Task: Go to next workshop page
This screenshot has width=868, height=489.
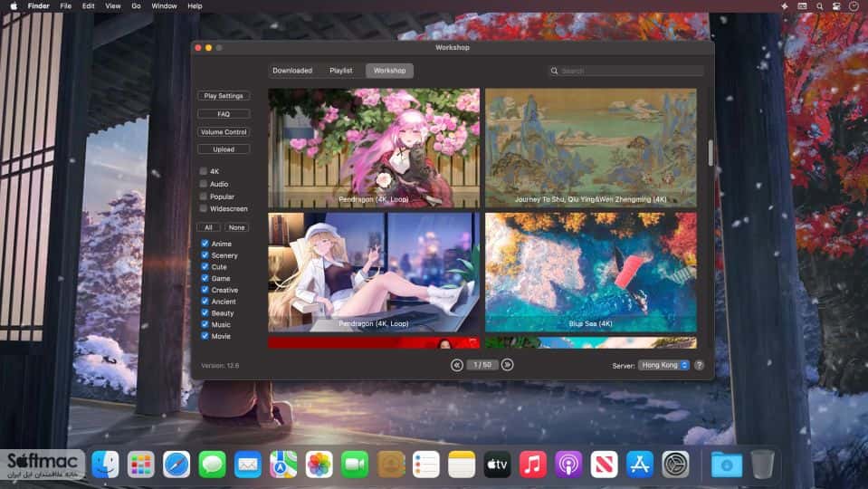Action: 507,365
